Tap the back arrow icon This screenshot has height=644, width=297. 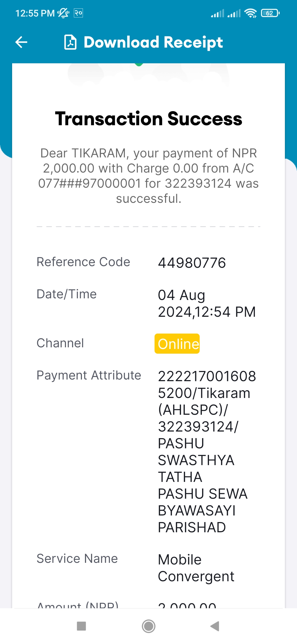21,42
